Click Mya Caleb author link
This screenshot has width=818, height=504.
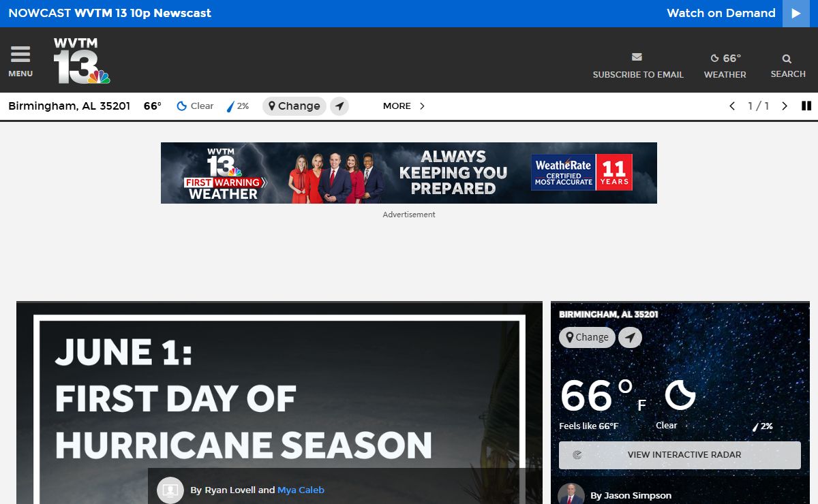[301, 490]
